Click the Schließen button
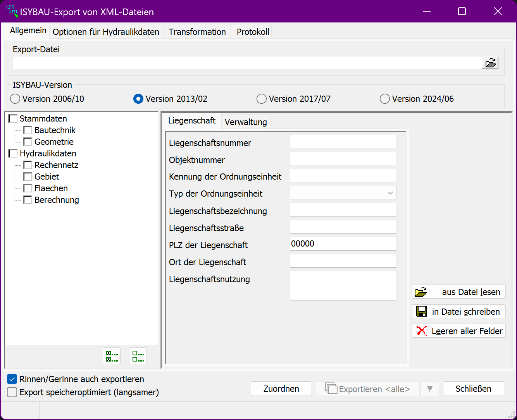Viewport: 517px width, 420px height. coord(473,389)
